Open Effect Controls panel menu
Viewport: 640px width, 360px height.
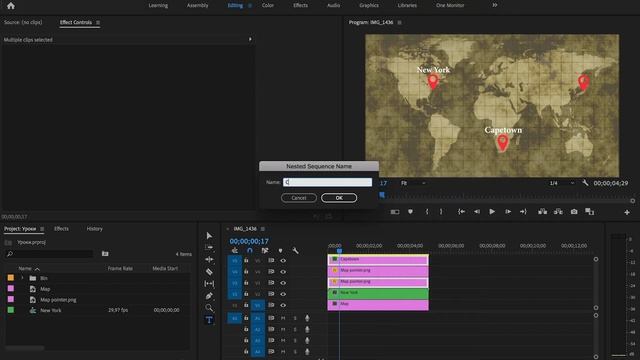[98, 23]
